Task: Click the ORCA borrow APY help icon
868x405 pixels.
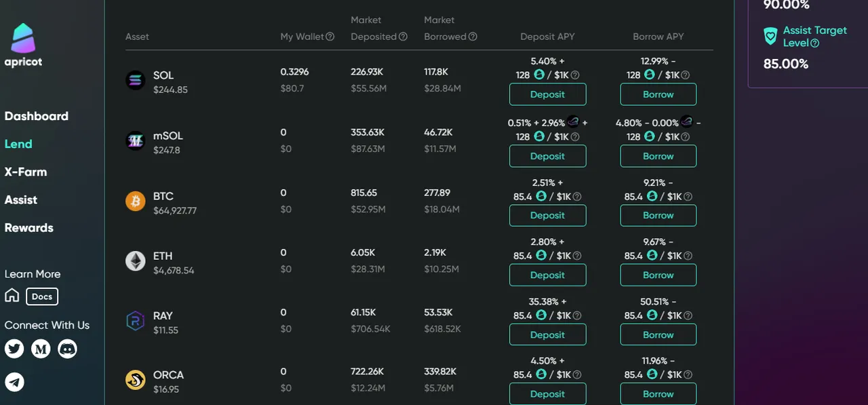Action: point(688,375)
